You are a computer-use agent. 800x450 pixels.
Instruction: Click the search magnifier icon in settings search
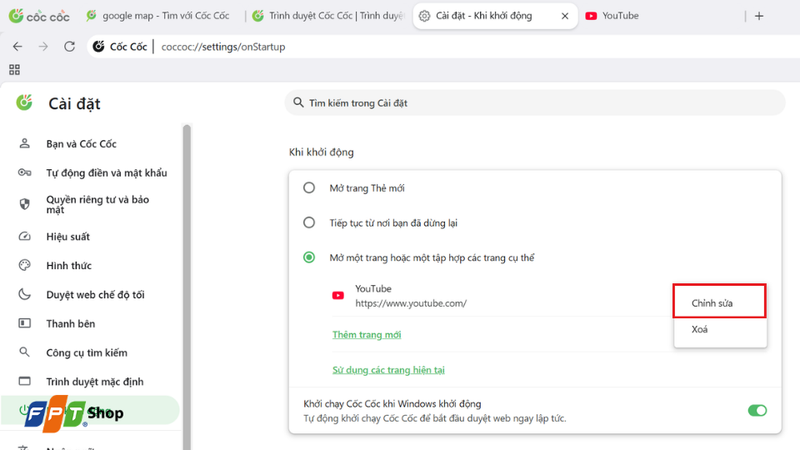pos(298,103)
